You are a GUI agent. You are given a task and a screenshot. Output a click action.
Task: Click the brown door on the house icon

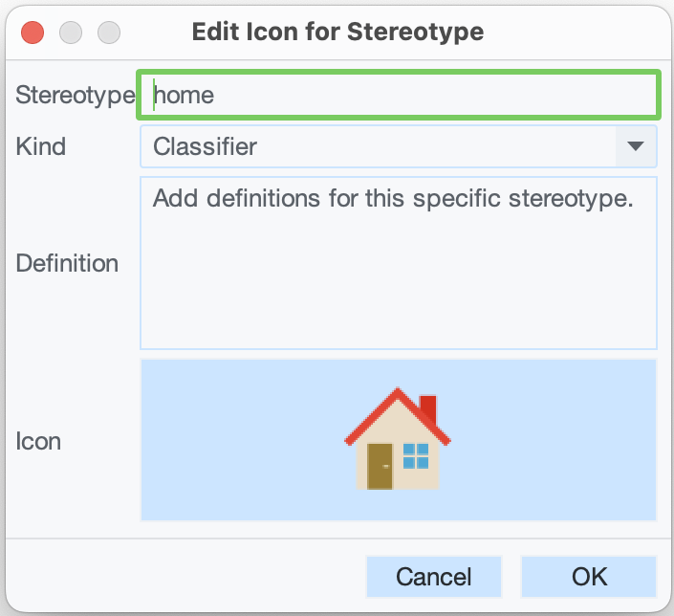[x=380, y=466]
